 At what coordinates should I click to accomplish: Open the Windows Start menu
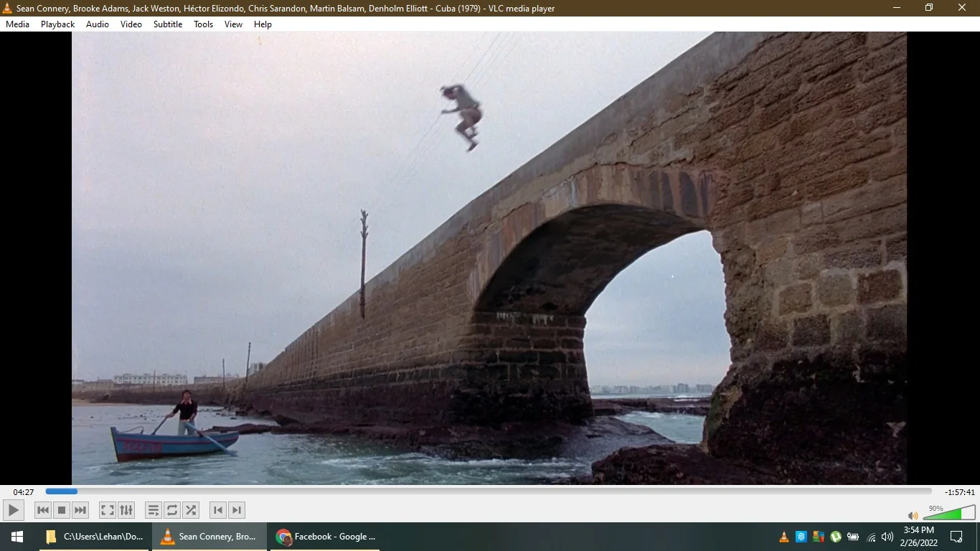(x=17, y=537)
